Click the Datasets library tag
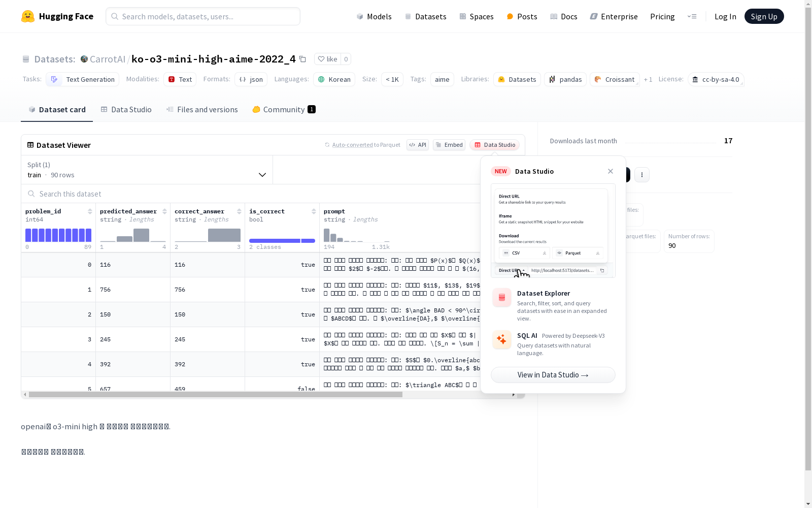Viewport: 812px width, 508px height. [x=517, y=79]
